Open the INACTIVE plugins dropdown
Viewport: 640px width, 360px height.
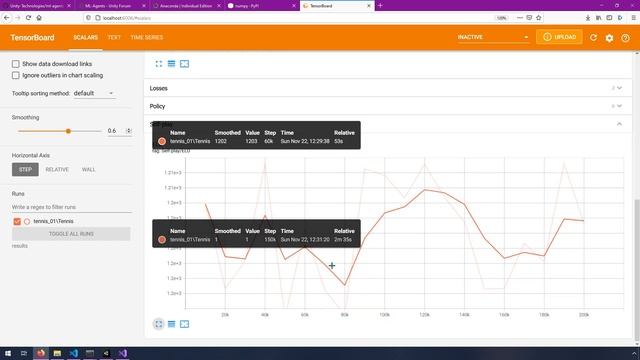point(493,37)
